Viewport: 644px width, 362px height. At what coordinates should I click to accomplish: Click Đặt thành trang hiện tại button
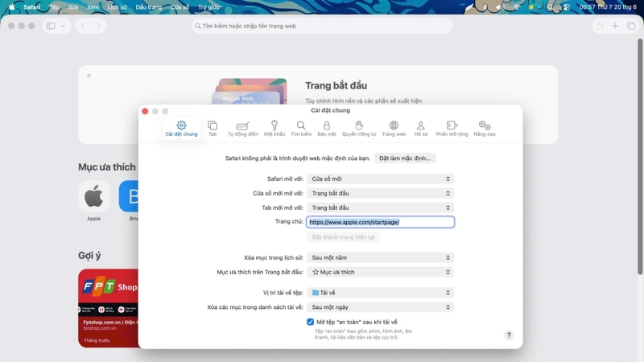click(x=344, y=237)
